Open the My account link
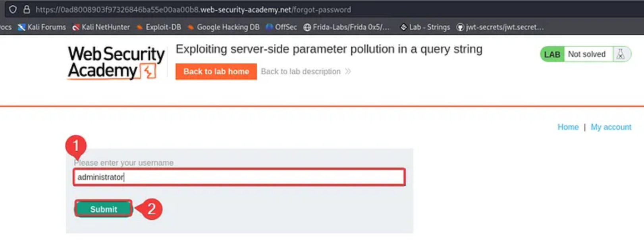 [x=611, y=127]
